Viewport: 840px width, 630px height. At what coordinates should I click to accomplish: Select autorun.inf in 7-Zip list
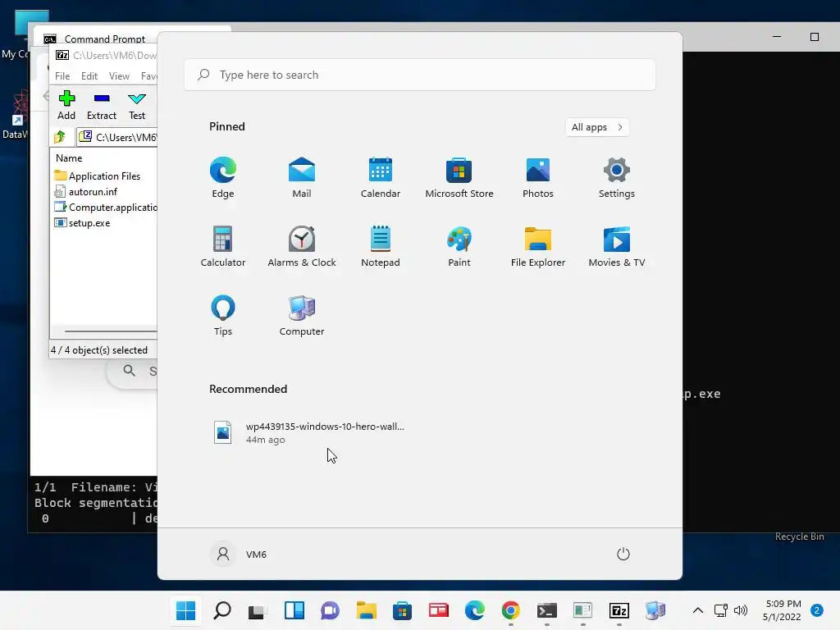(x=85, y=191)
